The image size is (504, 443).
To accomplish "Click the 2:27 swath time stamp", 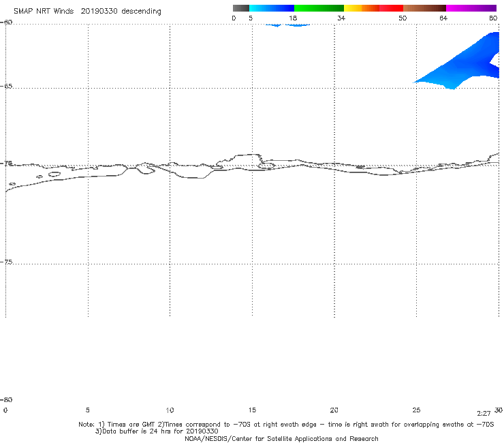I will [484, 414].
